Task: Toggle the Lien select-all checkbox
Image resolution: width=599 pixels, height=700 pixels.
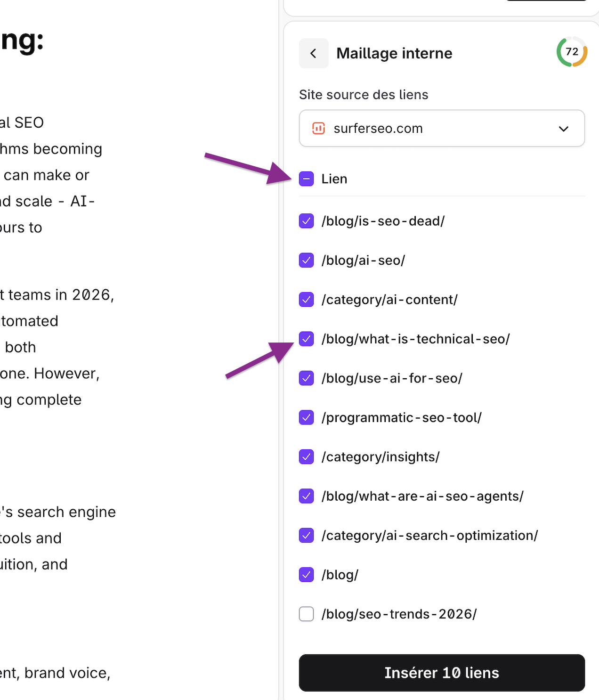Action: pos(307,179)
